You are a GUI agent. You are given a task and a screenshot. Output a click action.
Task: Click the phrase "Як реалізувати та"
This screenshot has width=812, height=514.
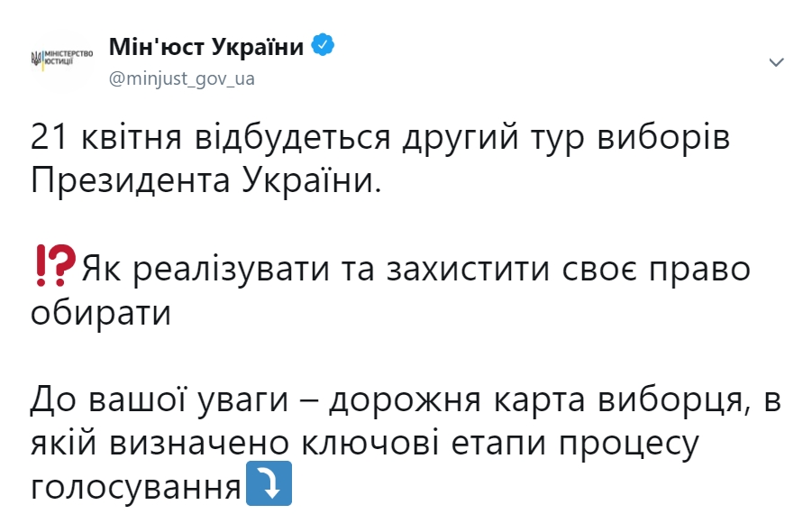point(228,271)
